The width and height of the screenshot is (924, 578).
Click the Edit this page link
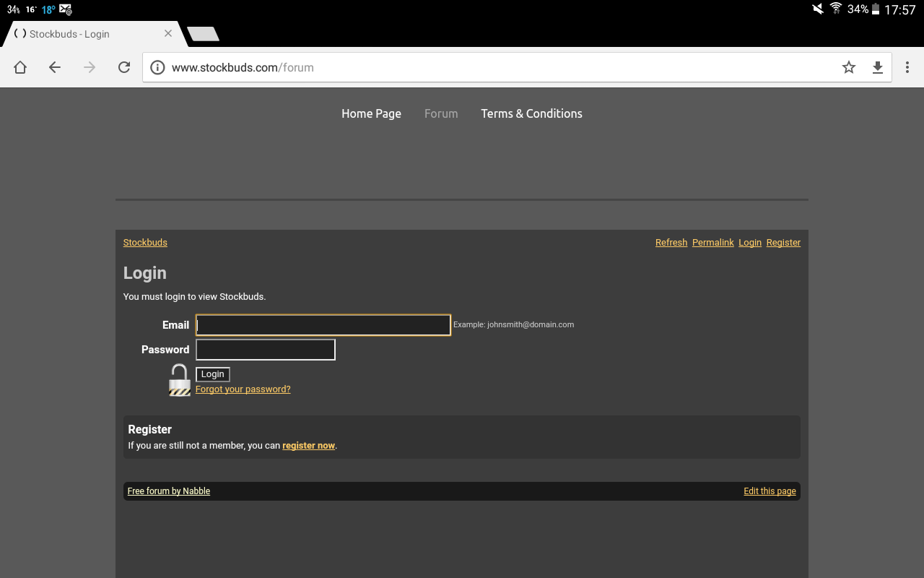coord(770,491)
